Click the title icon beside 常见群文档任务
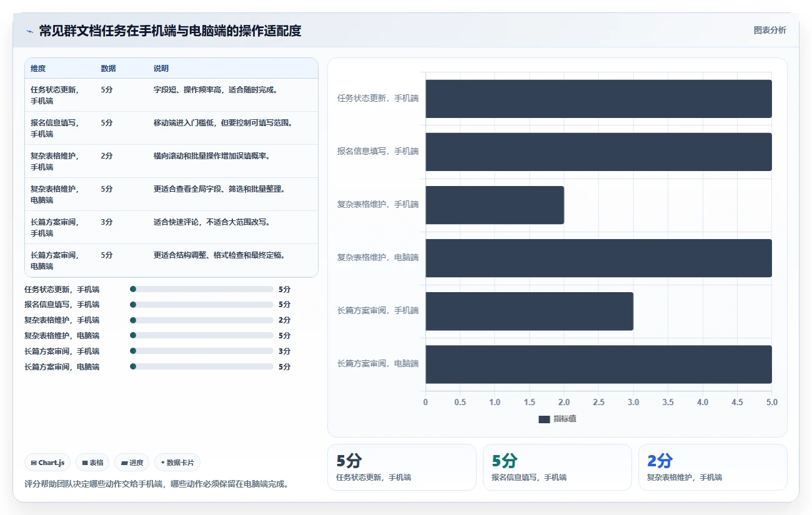The image size is (812, 515). (29, 31)
